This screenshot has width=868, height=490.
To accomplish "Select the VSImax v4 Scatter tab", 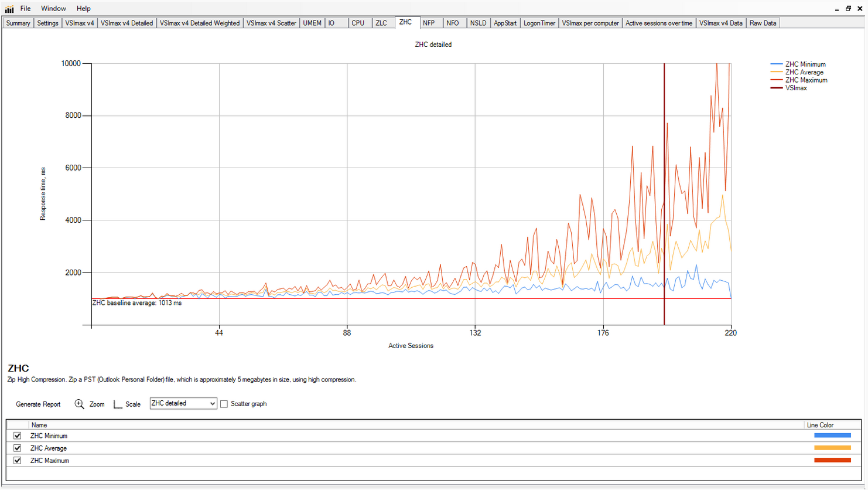I will point(271,23).
